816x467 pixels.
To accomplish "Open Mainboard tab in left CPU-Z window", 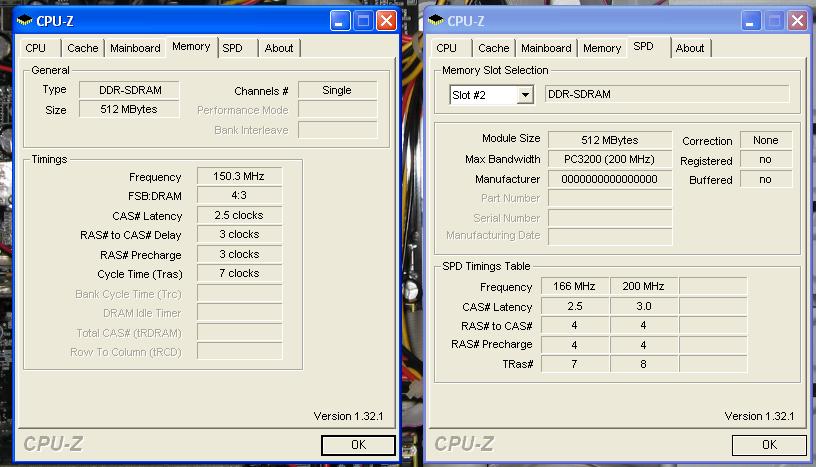I will click(x=135, y=48).
